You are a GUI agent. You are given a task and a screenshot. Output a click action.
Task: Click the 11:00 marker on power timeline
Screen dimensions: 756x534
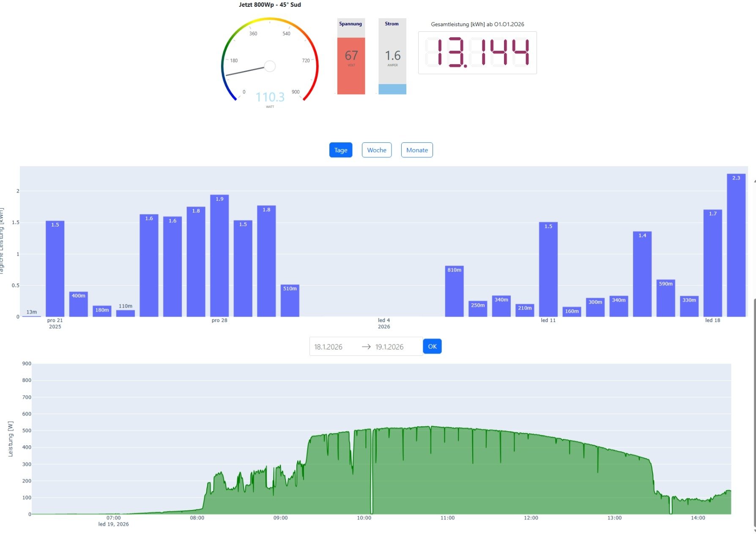coord(447,518)
